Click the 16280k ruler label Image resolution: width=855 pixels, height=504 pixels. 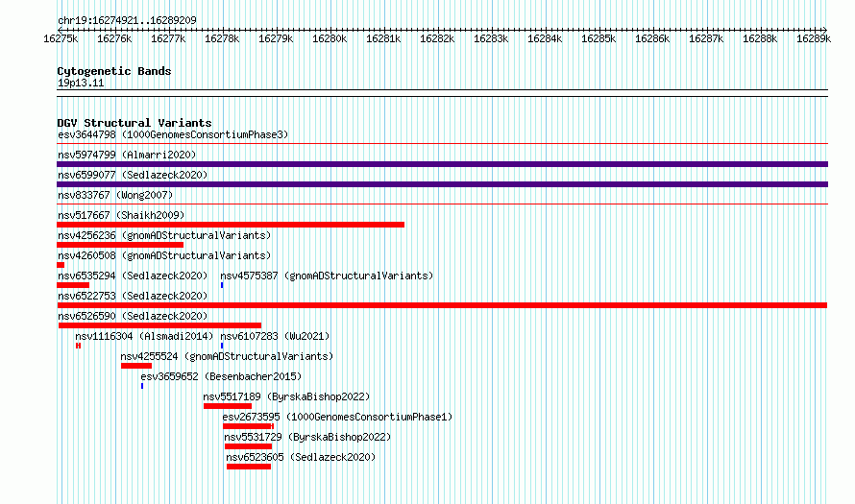click(x=330, y=38)
